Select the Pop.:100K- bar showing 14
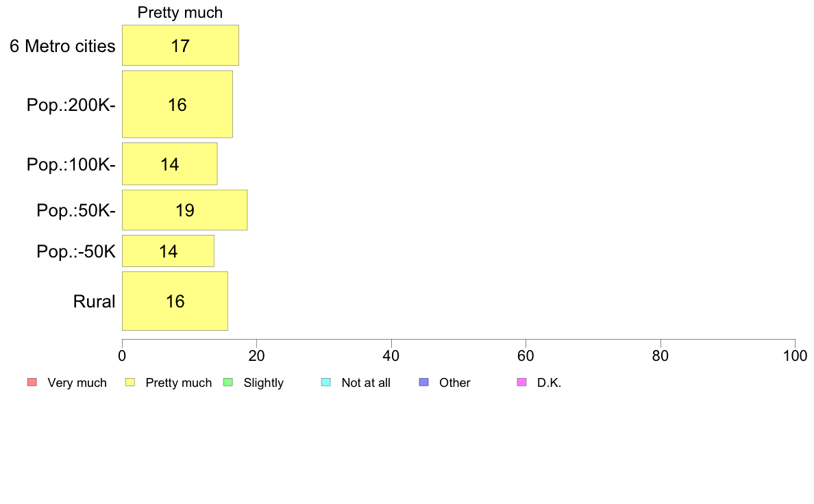Viewport: 814px width, 504px height. tap(170, 164)
